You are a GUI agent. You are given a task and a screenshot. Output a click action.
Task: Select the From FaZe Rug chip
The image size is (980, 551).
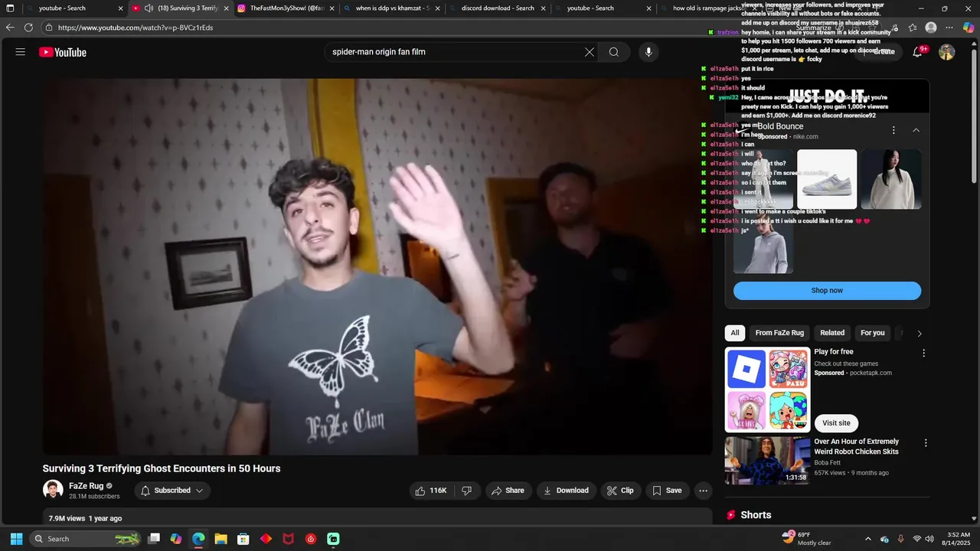[x=779, y=333]
